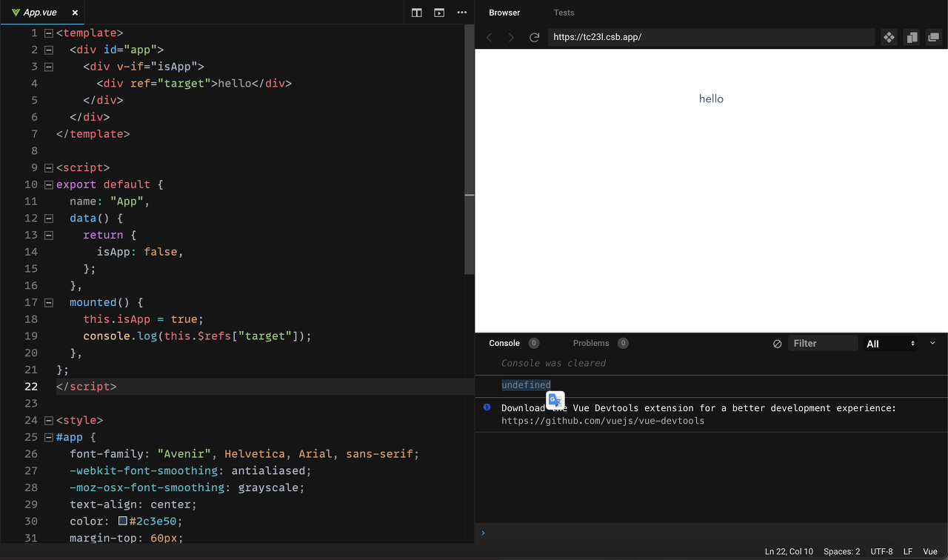Refresh the browser preview
This screenshot has height=560, width=948.
click(534, 37)
